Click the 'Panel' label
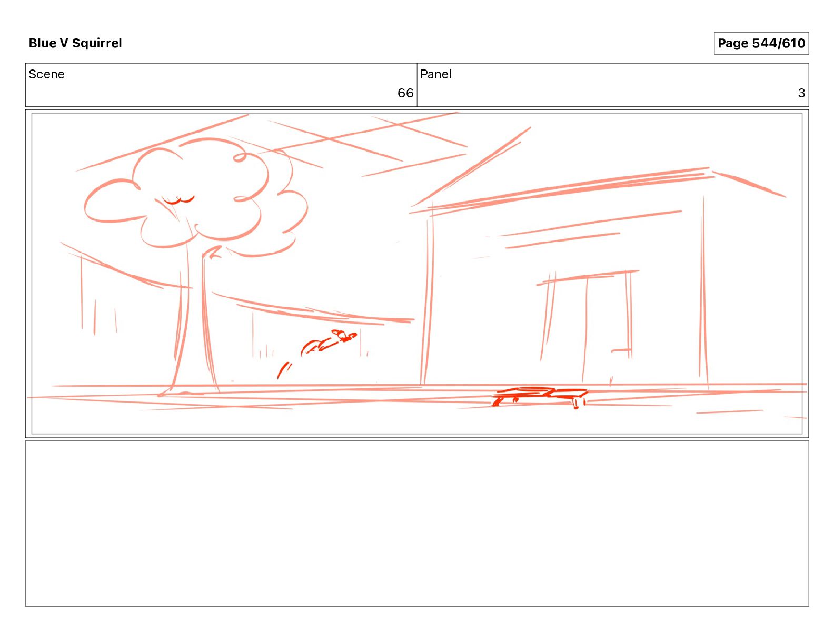 (x=436, y=74)
